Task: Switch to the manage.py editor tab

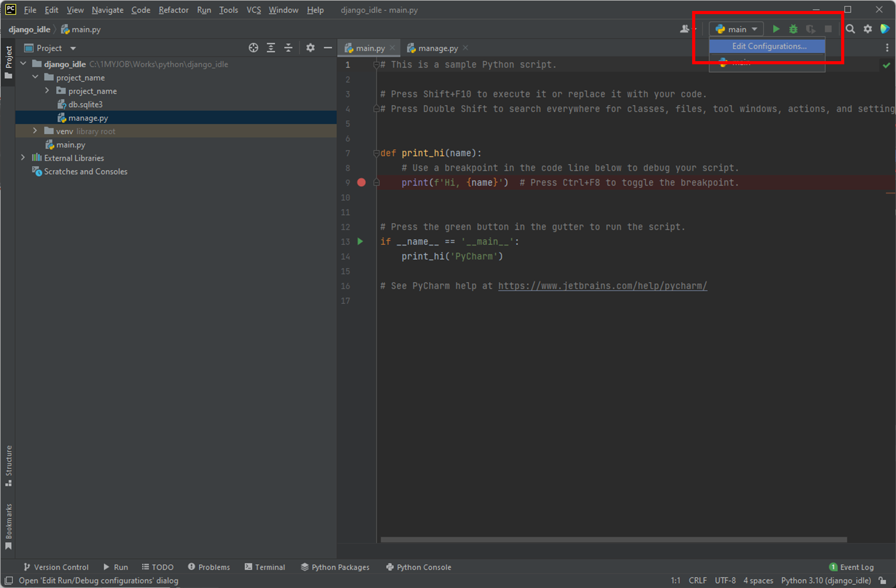Action: click(438, 48)
